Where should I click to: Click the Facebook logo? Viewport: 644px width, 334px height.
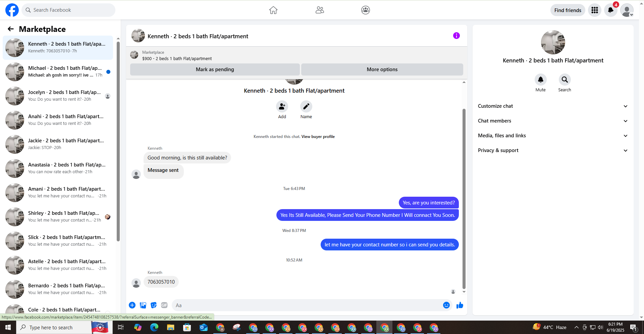tap(12, 10)
